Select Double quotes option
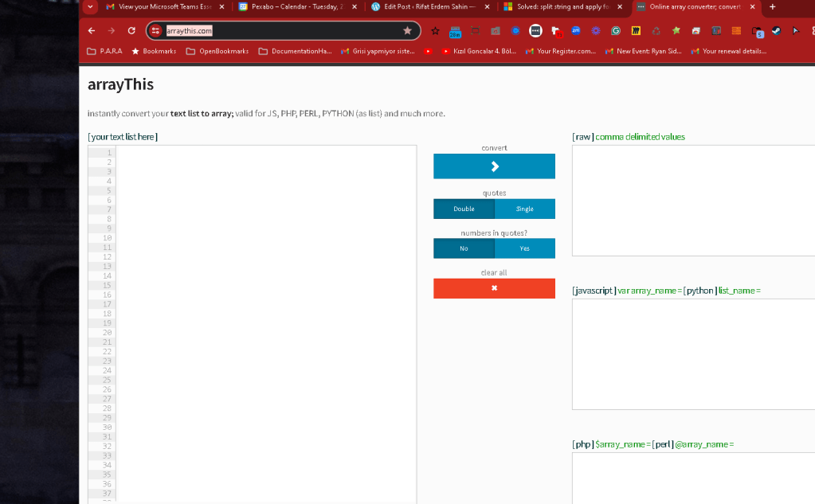The image size is (815, 504). [x=464, y=209]
